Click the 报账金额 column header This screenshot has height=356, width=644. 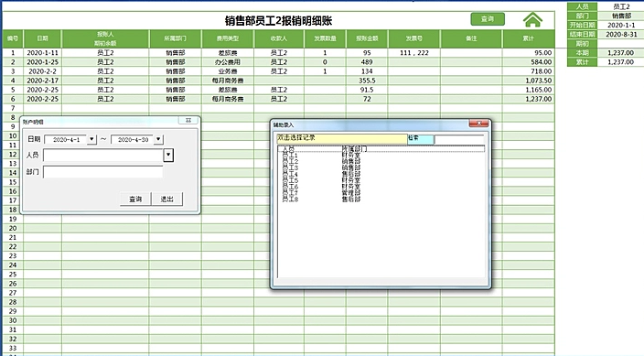click(x=367, y=38)
